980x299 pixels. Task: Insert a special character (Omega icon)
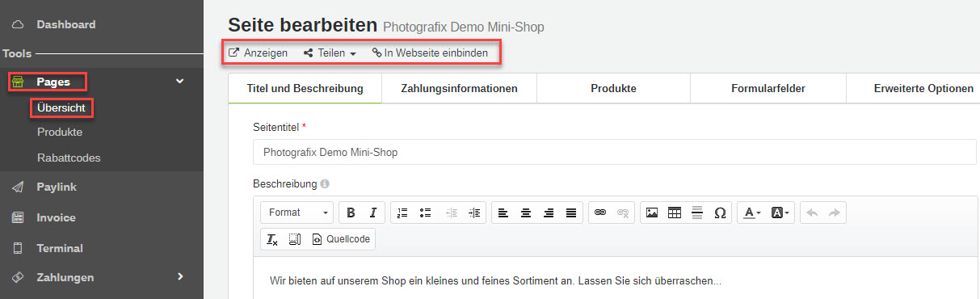(720, 213)
